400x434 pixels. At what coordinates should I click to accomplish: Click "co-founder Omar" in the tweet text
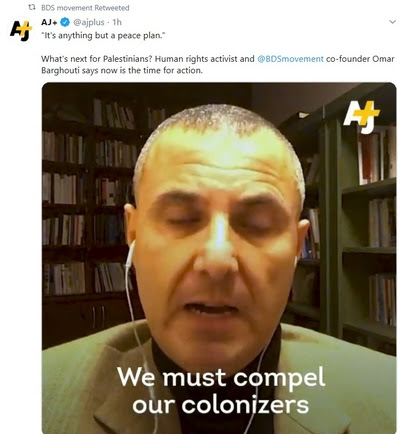[360, 59]
